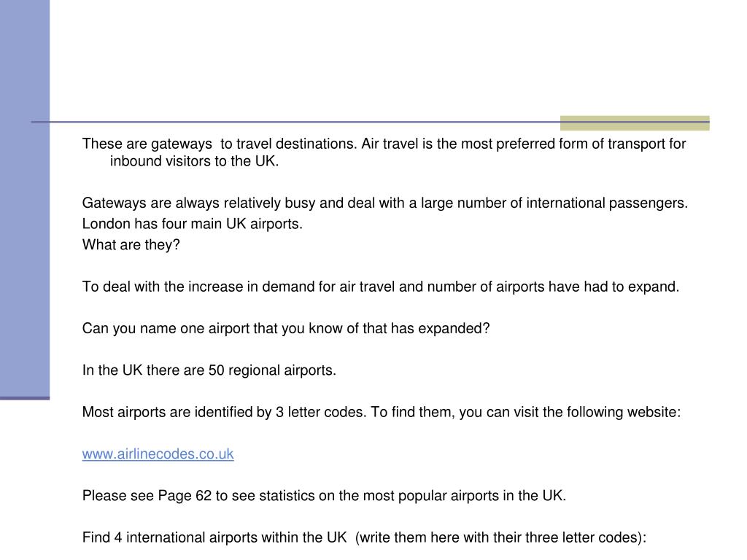Click 'Can you name one airport' question
This screenshot has width=747, height=560.
[x=286, y=329]
